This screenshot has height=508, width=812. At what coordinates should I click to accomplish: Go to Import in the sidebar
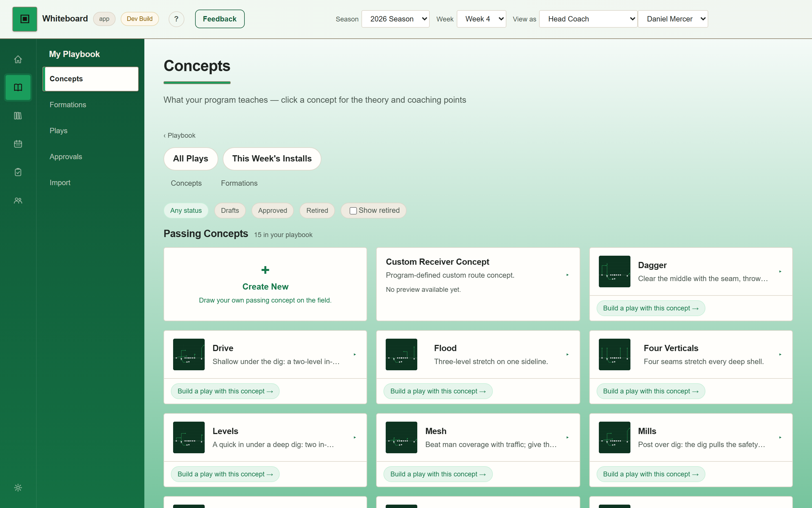91,182
